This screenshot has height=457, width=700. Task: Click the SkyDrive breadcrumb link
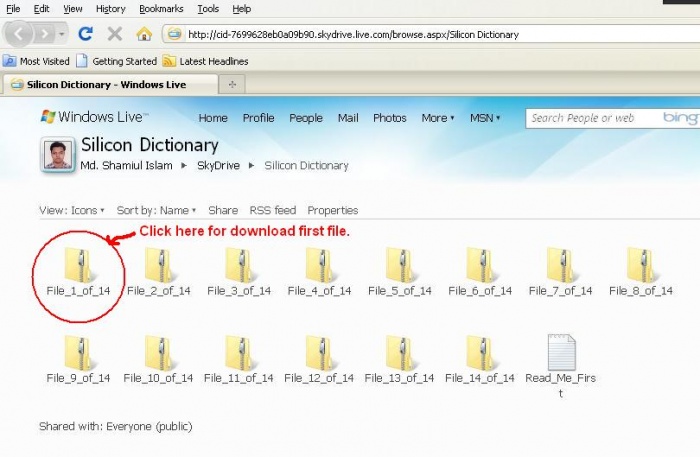point(217,166)
